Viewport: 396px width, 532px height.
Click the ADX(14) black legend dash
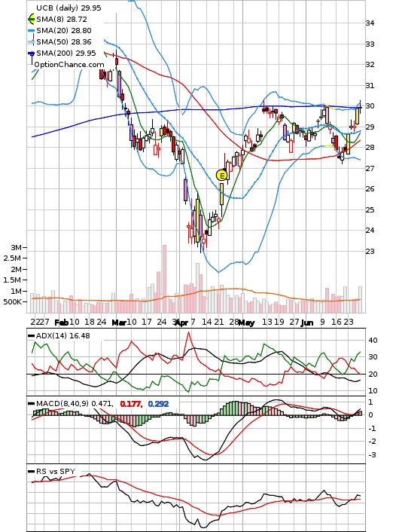[32, 336]
